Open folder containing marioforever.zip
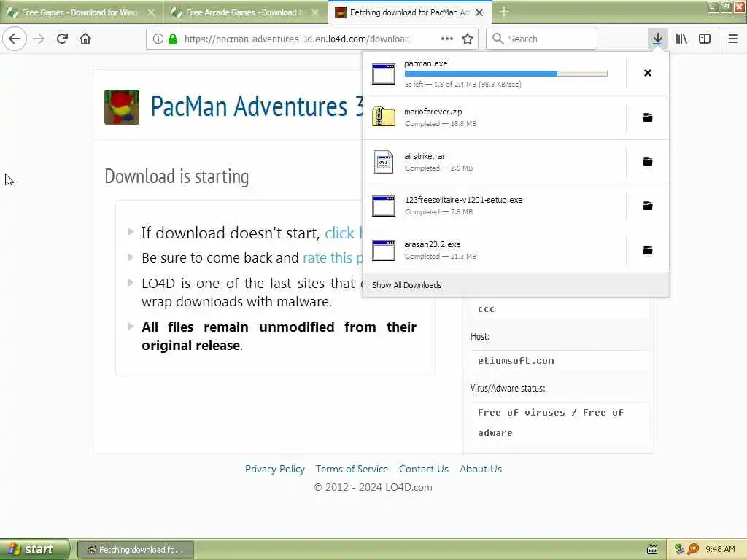Screen dimensions: 747x560 pos(648,117)
